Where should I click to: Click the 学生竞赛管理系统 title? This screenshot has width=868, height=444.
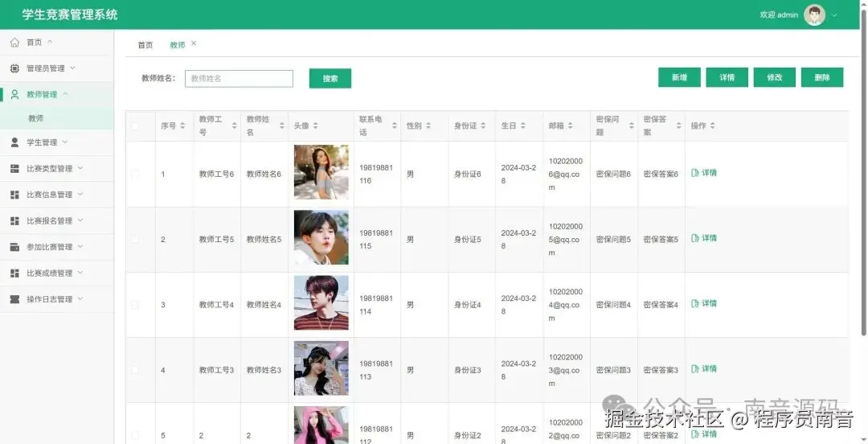pos(70,14)
